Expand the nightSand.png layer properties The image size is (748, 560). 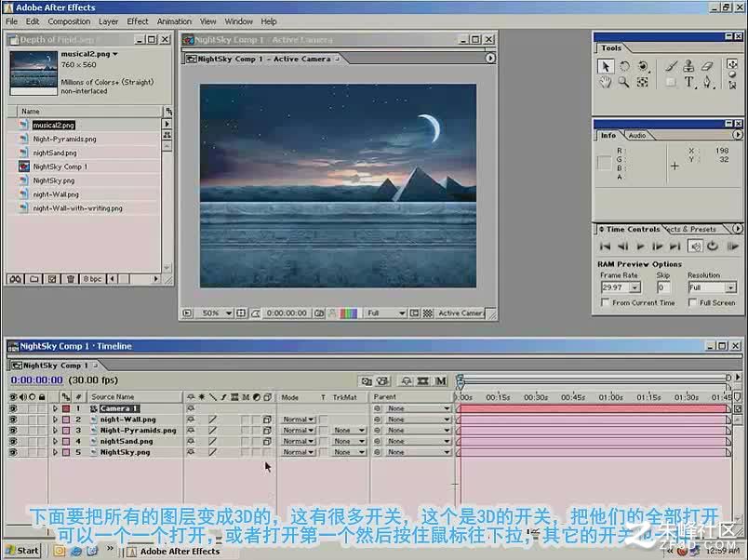[55, 441]
